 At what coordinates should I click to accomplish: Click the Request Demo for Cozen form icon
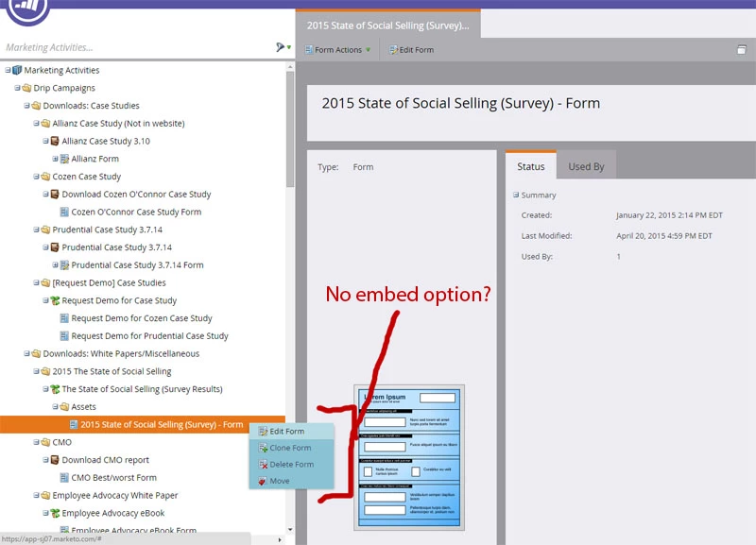click(64, 318)
